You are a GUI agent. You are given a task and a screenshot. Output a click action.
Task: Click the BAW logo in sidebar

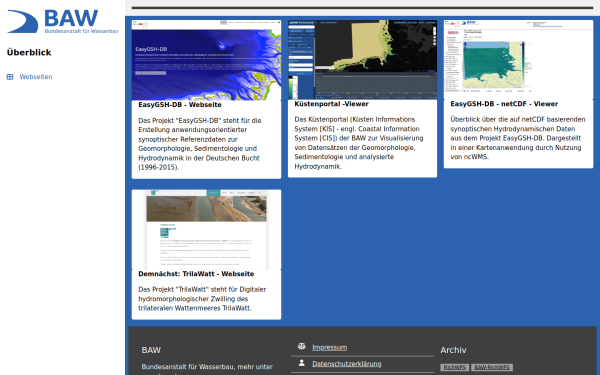(x=63, y=21)
